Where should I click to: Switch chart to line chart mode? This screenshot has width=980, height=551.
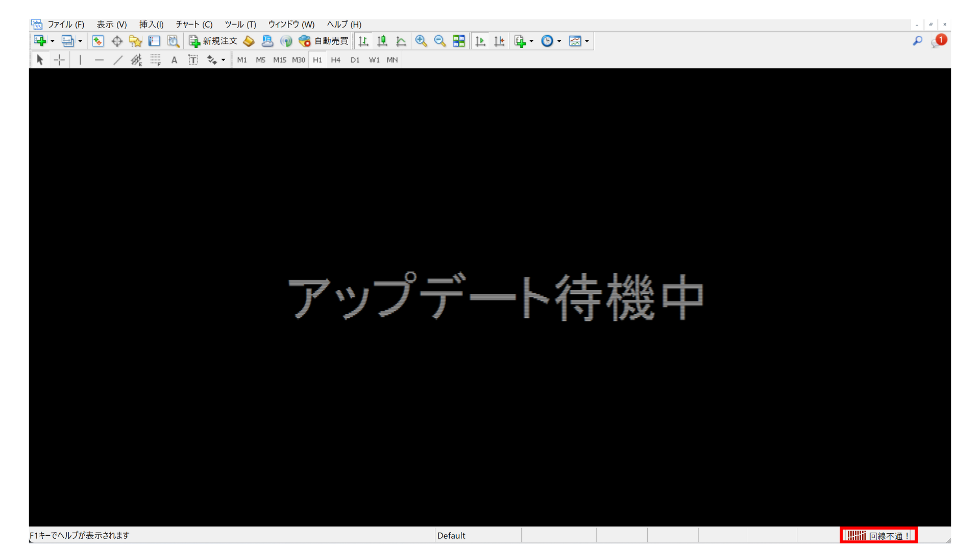401,41
